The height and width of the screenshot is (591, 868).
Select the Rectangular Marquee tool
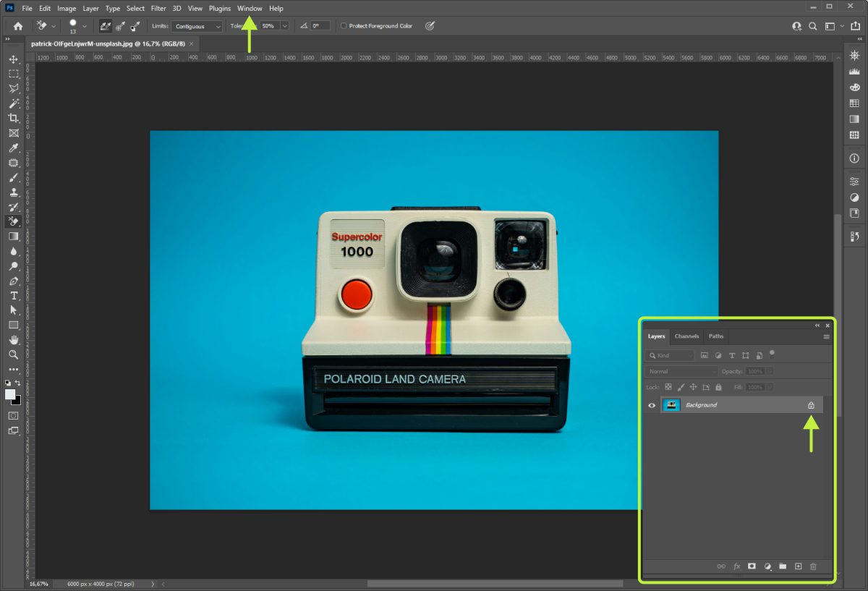tap(13, 74)
